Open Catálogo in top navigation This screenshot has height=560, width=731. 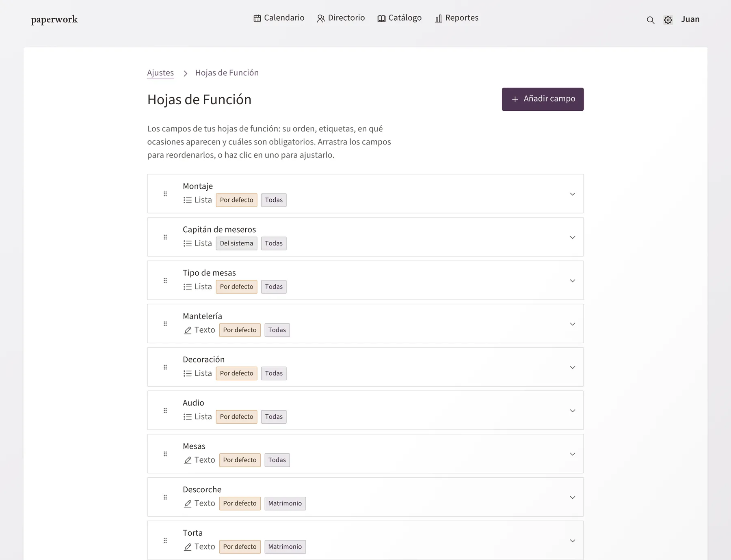point(400,18)
